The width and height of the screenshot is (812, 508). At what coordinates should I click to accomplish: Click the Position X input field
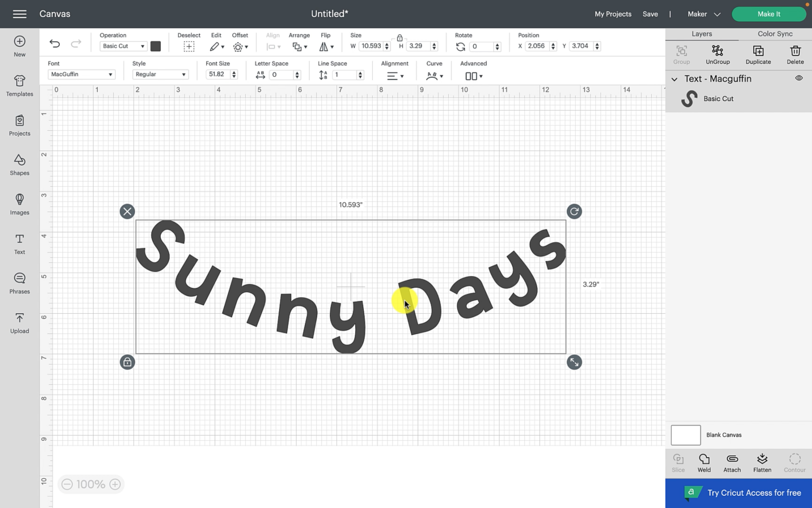[x=537, y=46]
